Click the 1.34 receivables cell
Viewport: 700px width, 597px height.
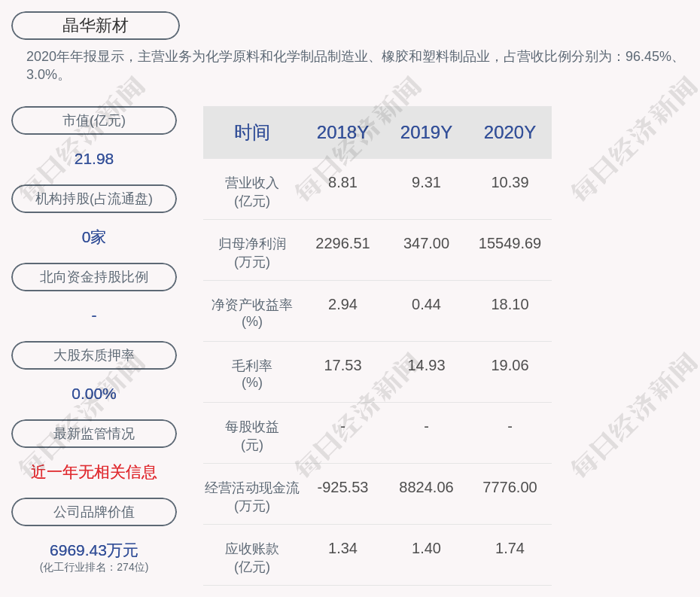pos(342,548)
